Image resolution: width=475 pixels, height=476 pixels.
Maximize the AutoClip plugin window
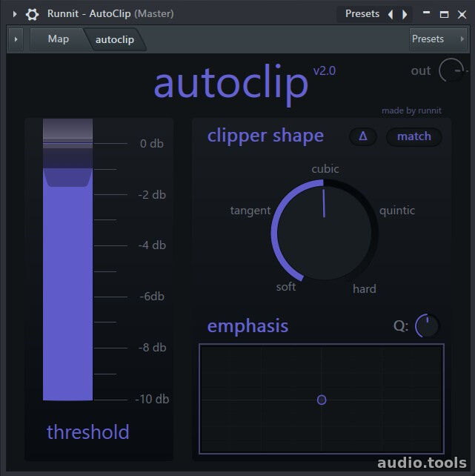tap(444, 14)
